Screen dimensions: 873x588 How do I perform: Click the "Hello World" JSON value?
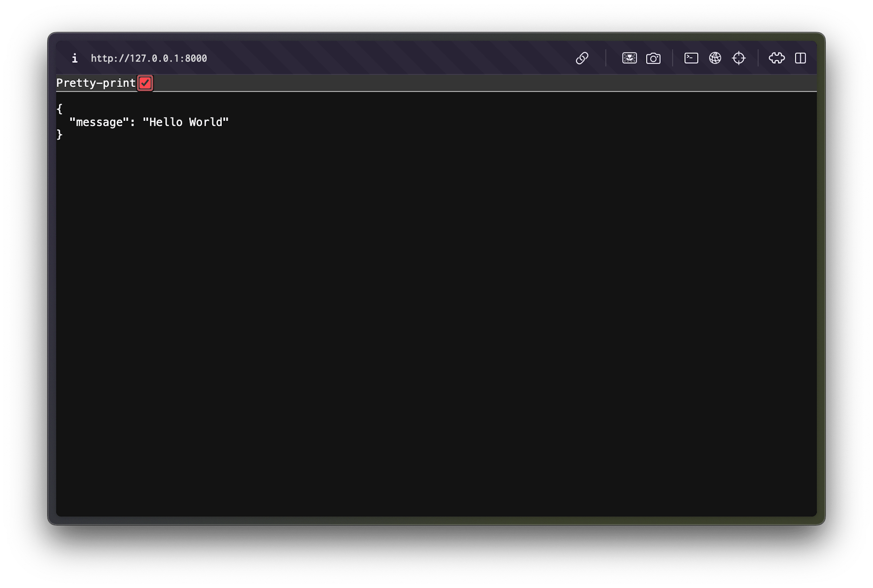[x=186, y=122]
